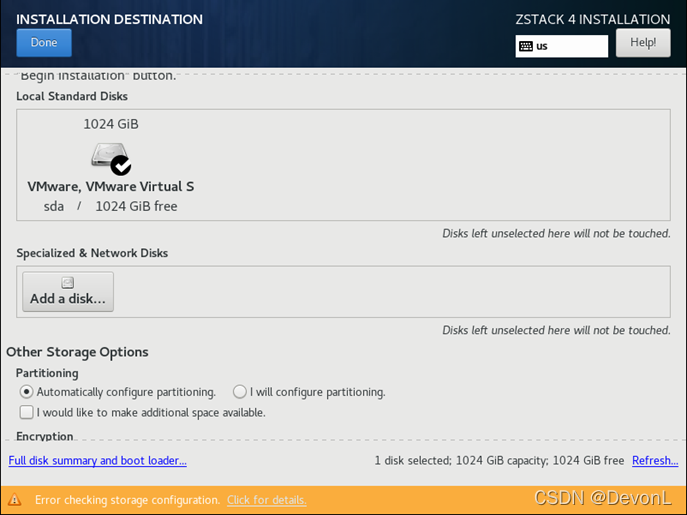Click the small disk icon above Add a disk

click(x=67, y=283)
